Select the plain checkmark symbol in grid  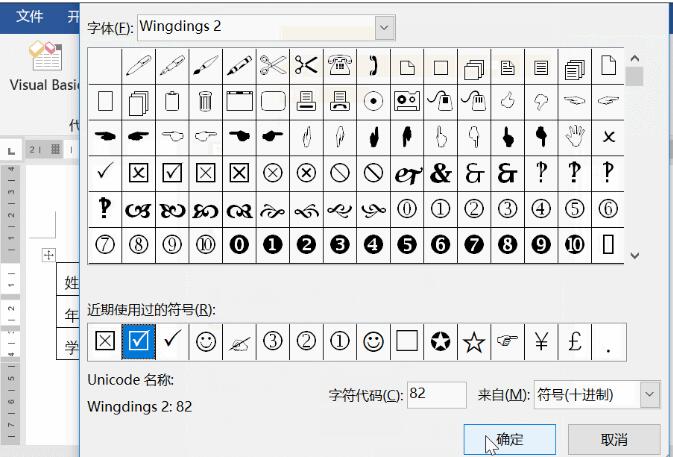105,173
